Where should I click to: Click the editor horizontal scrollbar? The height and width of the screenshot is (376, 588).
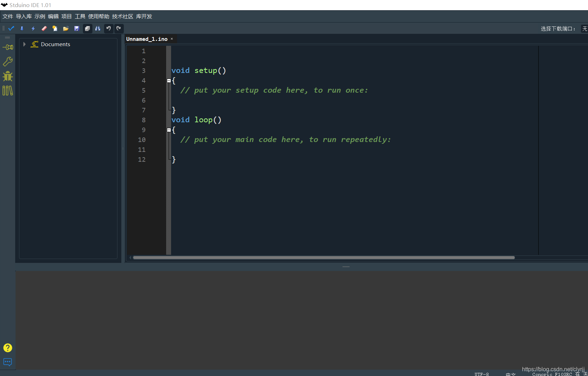324,258
